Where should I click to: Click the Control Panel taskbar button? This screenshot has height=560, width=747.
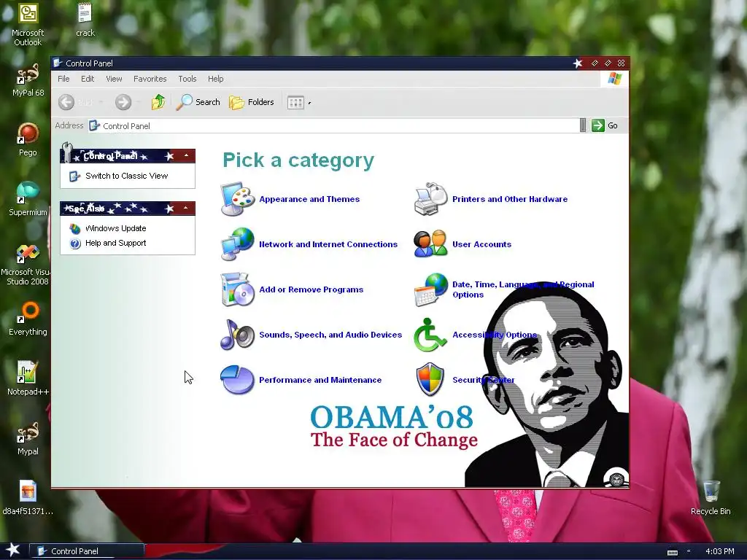tap(87, 551)
